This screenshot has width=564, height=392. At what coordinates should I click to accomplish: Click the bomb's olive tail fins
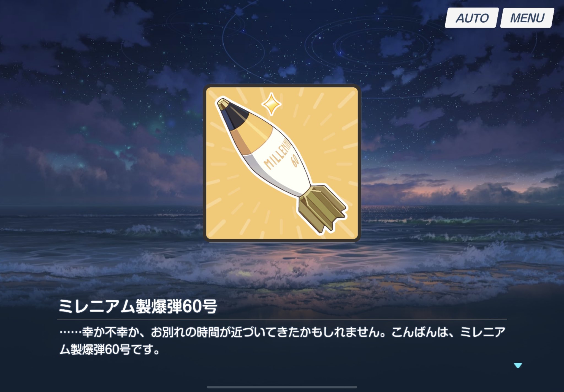tap(323, 209)
